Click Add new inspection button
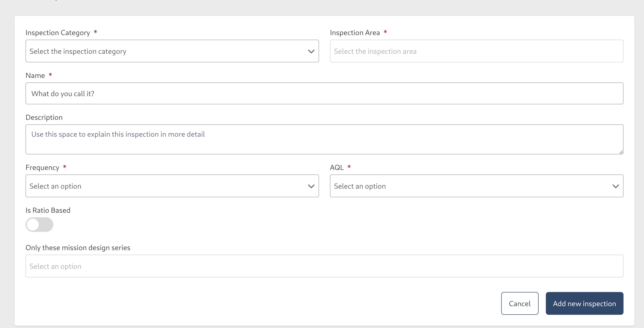The image size is (644, 328). click(584, 303)
